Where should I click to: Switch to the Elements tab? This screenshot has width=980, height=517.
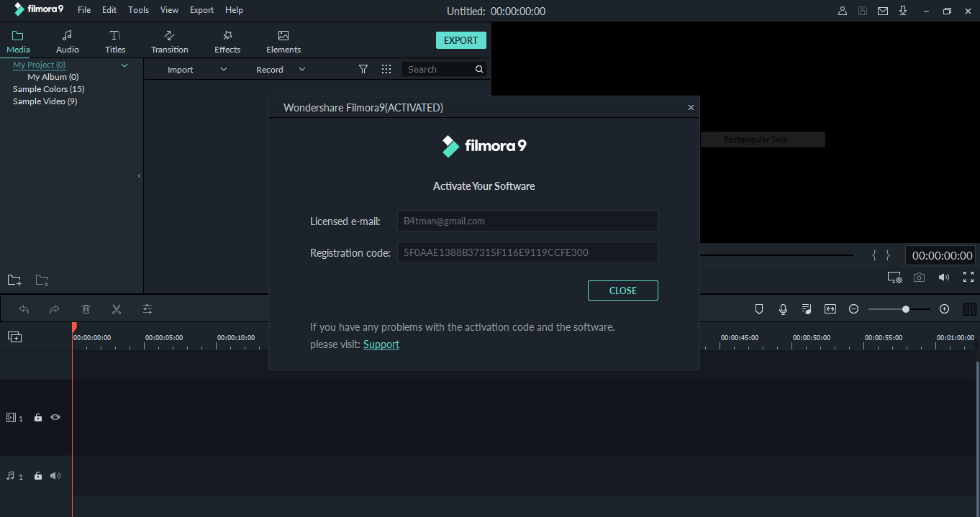(283, 42)
